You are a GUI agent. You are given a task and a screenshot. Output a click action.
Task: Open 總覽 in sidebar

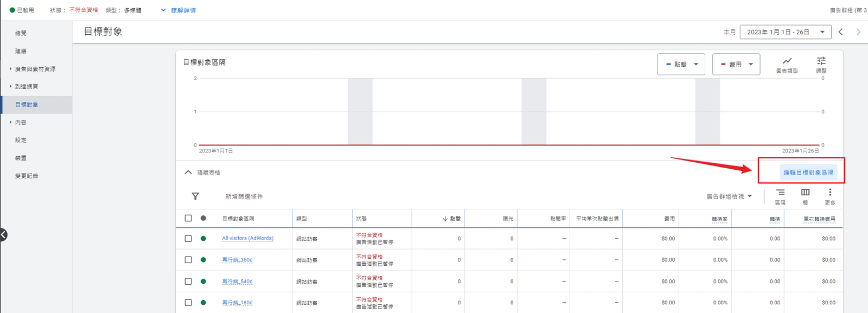(x=21, y=33)
